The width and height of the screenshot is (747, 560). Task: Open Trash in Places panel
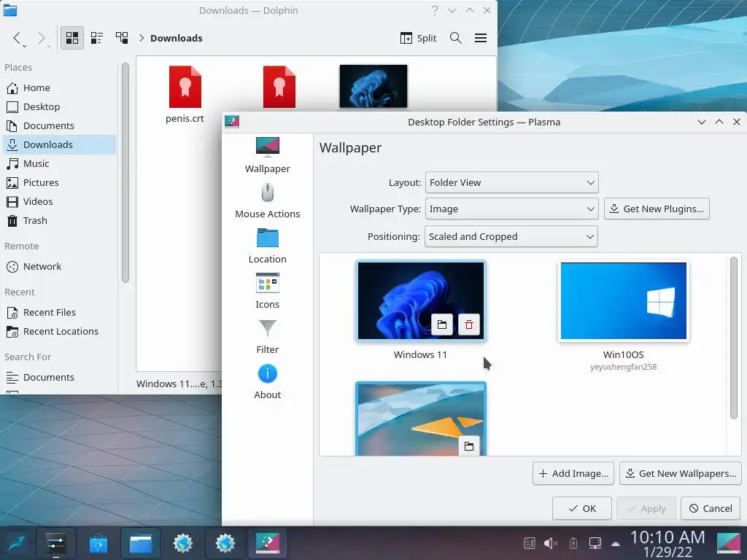pos(60,220)
